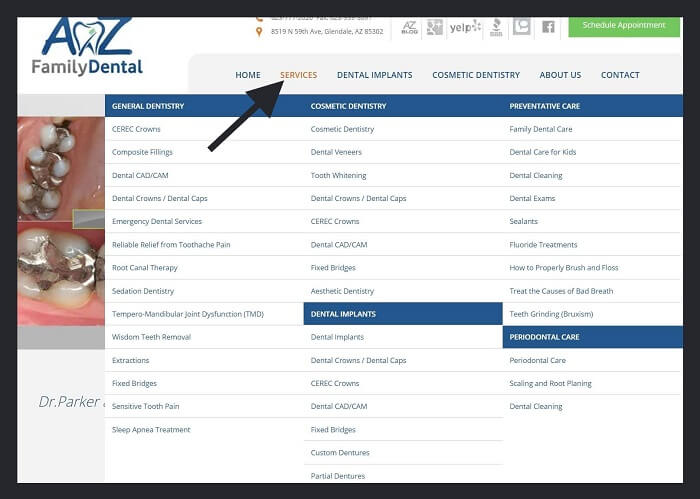Select the PERIODONTAL CARE blue header

[x=592, y=337]
